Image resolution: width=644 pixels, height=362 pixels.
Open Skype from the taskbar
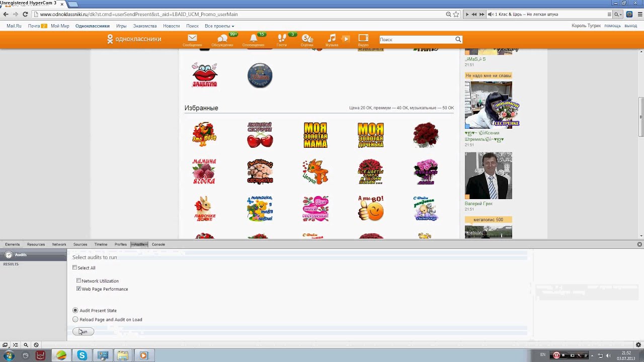click(x=82, y=355)
